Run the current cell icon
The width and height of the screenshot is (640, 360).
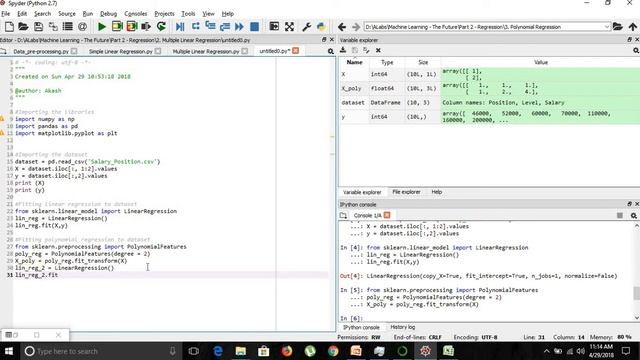point(117,27)
